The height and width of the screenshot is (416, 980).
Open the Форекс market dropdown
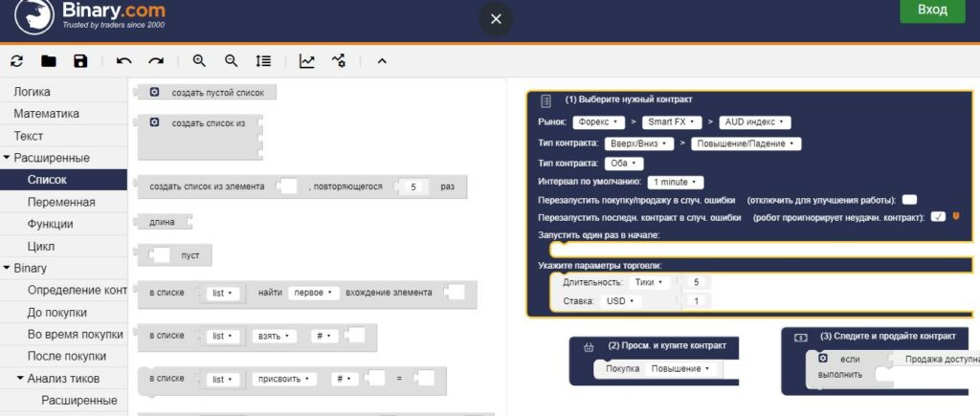(x=598, y=122)
